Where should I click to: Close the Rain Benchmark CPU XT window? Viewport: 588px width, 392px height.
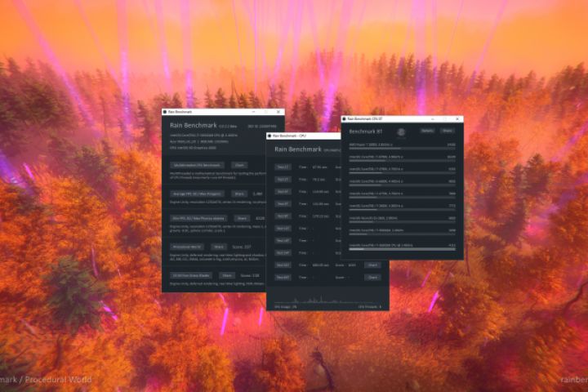(x=457, y=119)
